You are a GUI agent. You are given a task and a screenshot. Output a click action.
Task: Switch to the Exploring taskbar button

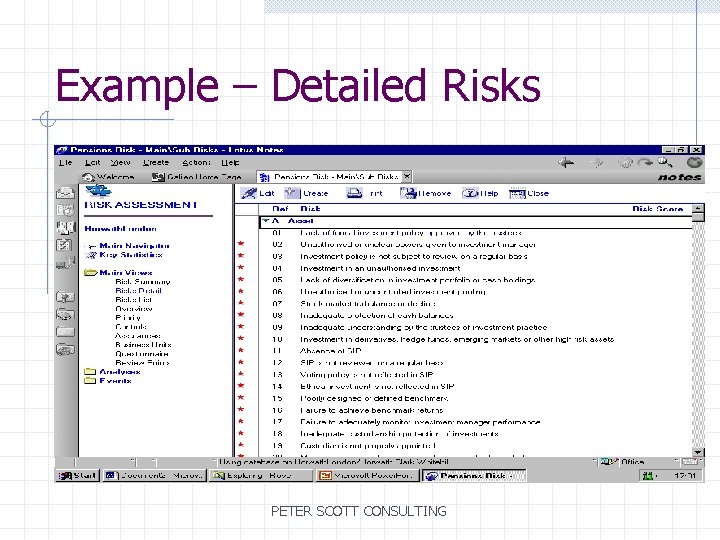click(x=260, y=476)
